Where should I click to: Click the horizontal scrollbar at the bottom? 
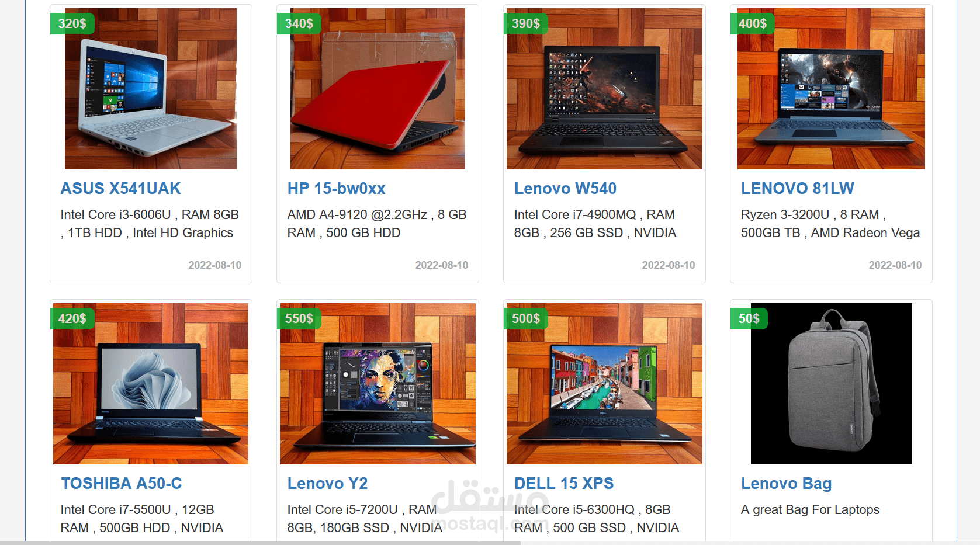click(260, 543)
